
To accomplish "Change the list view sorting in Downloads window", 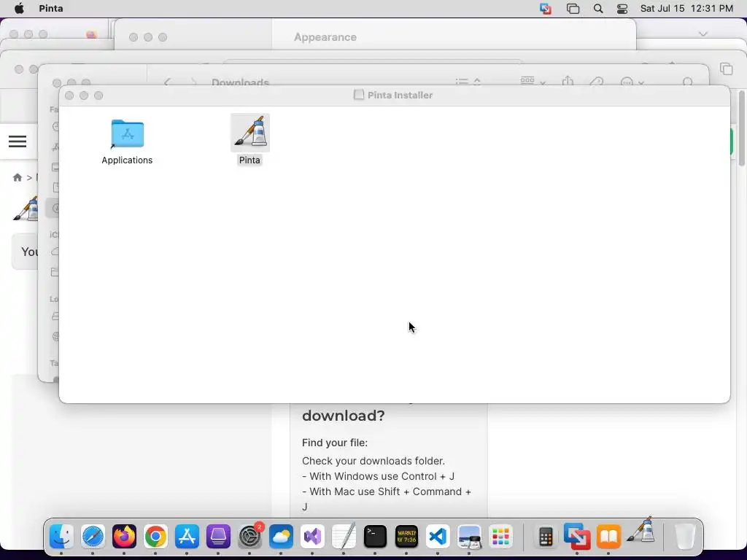I will (x=468, y=82).
